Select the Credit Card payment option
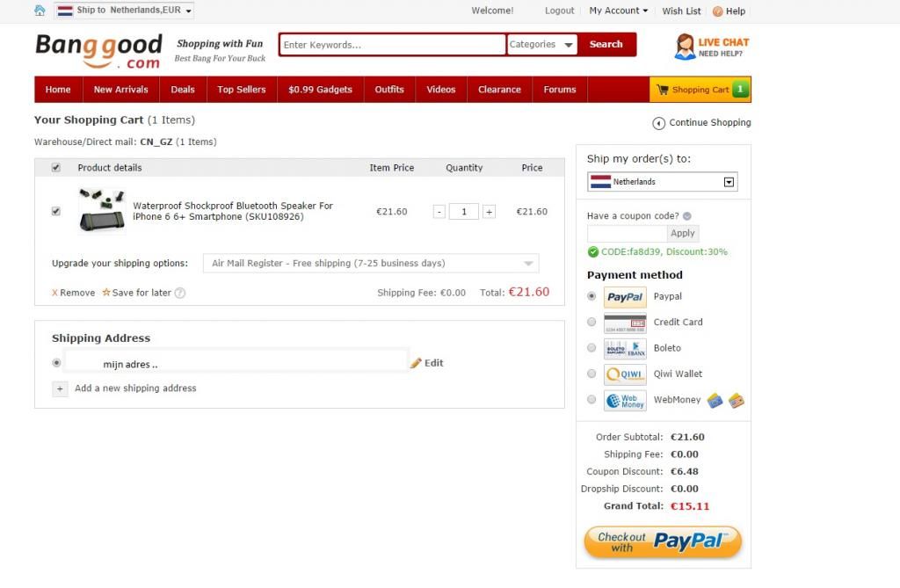 pos(592,323)
